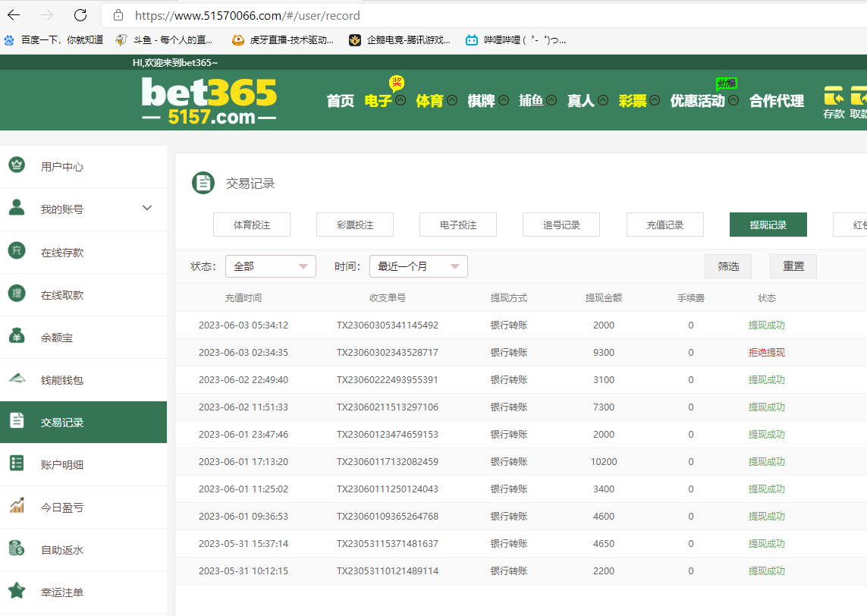
Task: Open the 时间 dropdown showing 最近一个月
Action: click(x=418, y=266)
